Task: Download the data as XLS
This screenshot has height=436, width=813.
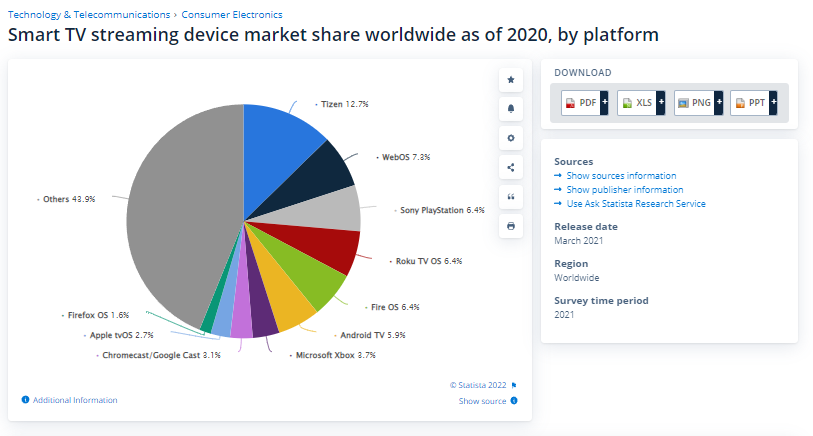Action: coord(641,103)
